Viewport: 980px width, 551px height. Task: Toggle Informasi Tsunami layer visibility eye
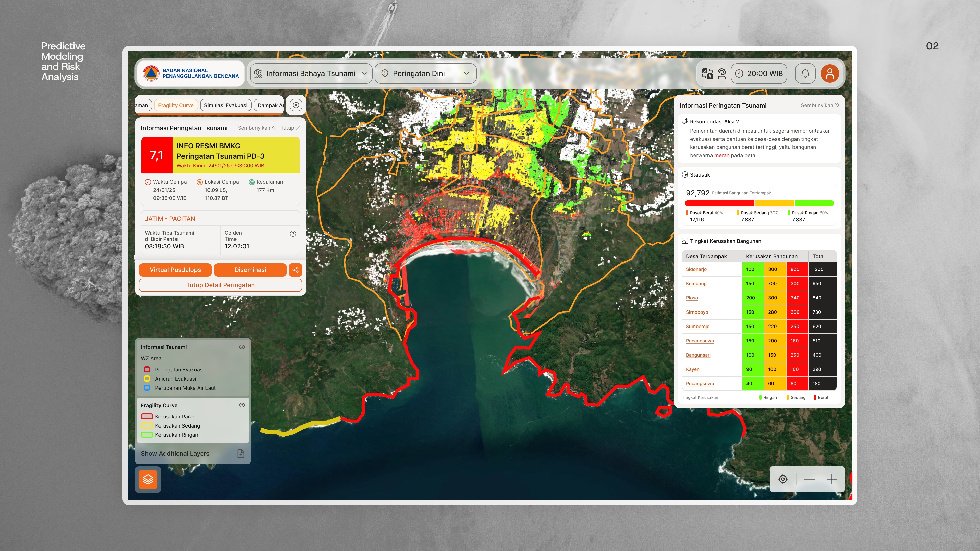coord(242,347)
